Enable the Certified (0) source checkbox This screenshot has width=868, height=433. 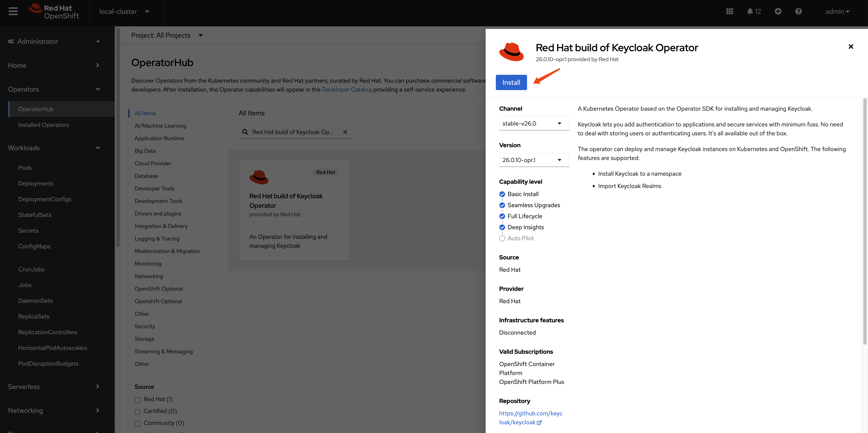137,412
